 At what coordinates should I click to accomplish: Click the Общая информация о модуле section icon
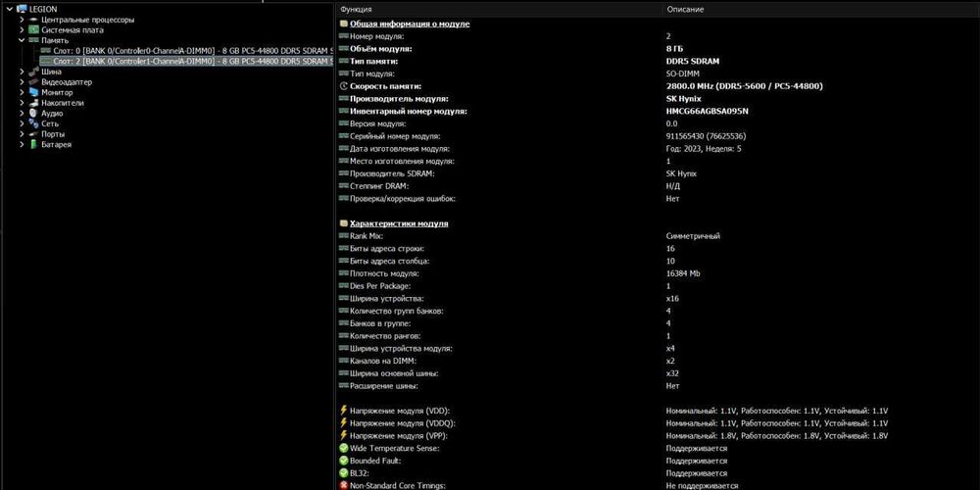pos(343,24)
